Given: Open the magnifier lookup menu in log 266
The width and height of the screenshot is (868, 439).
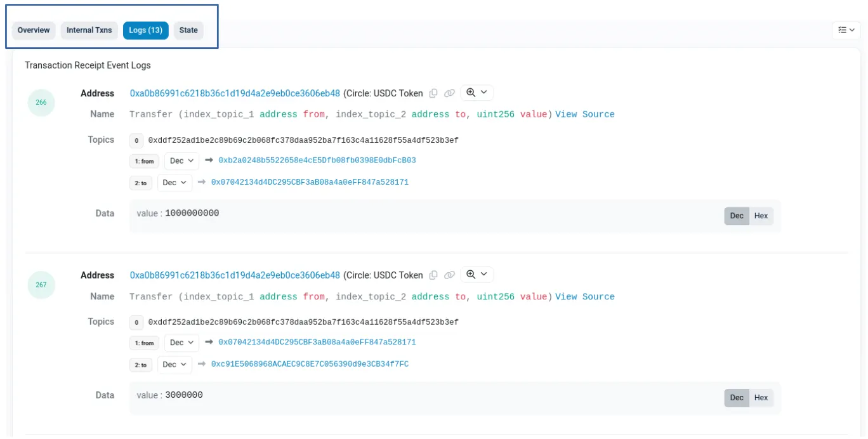Looking at the screenshot, I should [477, 93].
